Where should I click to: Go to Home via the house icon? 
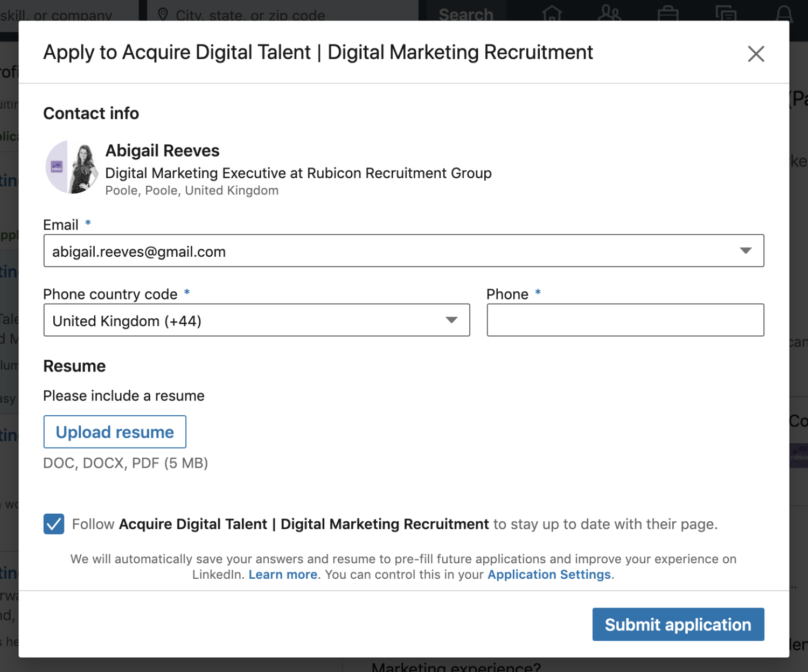point(552,13)
